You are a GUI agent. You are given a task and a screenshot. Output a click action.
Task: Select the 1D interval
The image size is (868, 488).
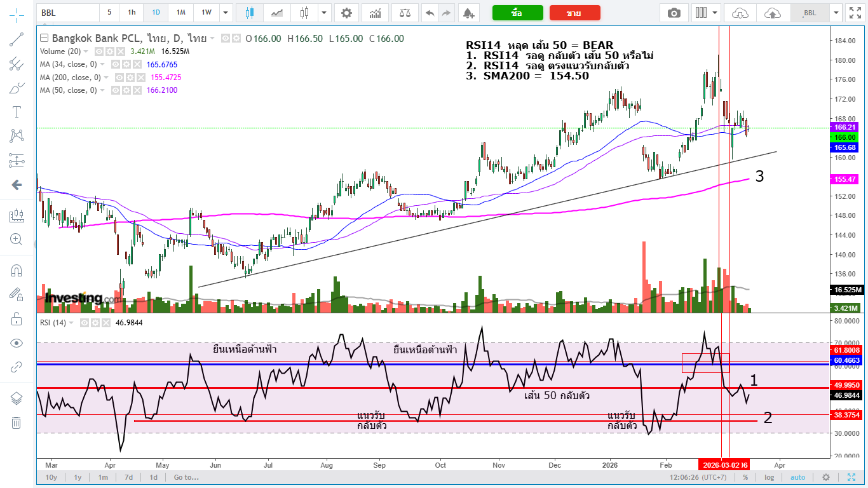[156, 12]
